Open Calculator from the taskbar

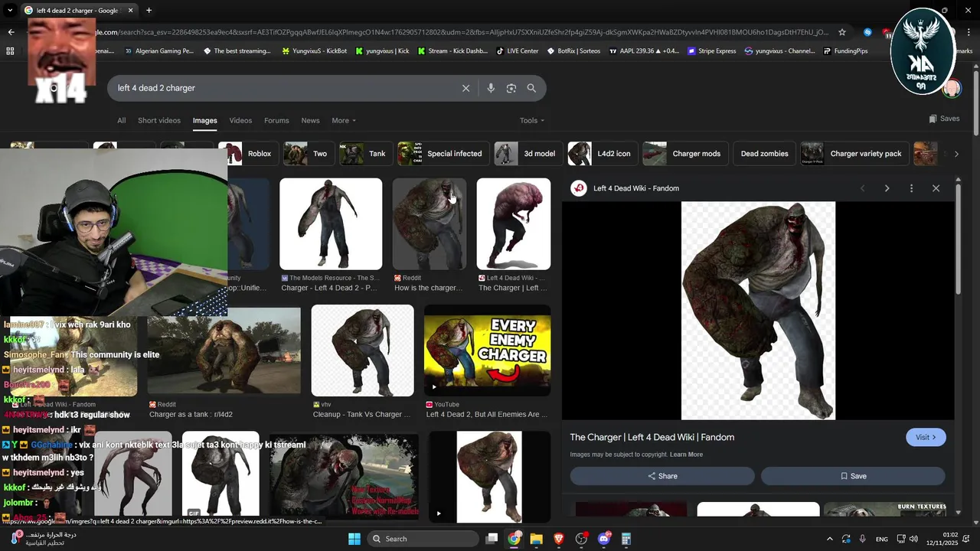[x=626, y=539]
